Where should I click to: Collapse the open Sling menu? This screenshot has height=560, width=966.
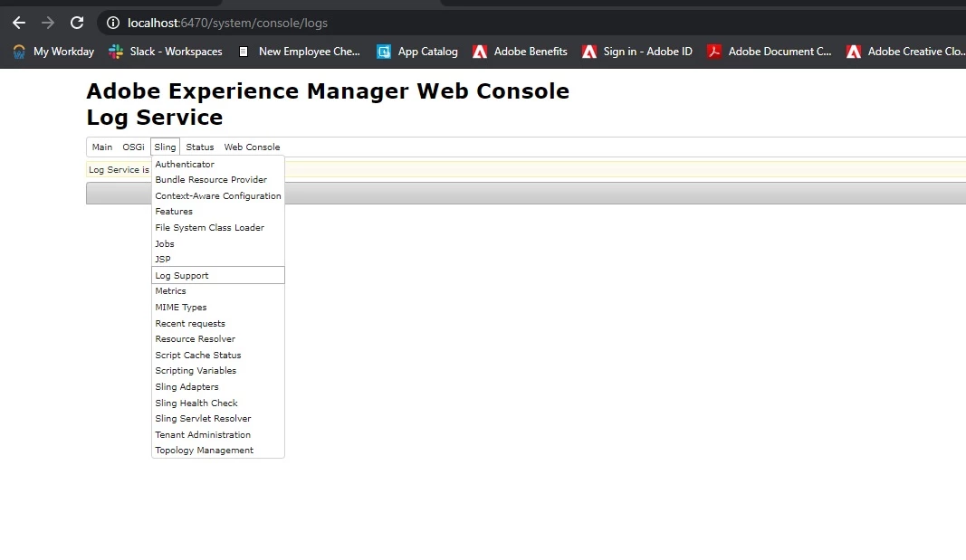tap(165, 147)
